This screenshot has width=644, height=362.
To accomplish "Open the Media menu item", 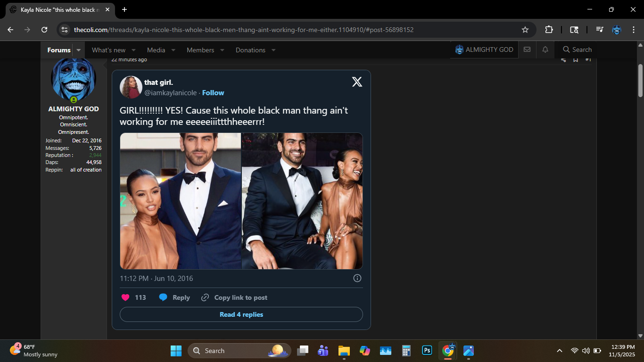I will click(x=156, y=50).
